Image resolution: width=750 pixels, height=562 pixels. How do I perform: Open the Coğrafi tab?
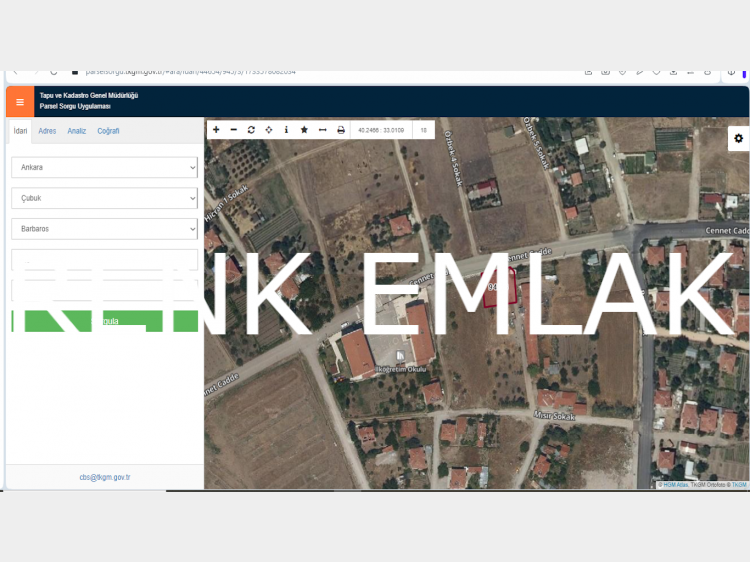[x=108, y=131]
